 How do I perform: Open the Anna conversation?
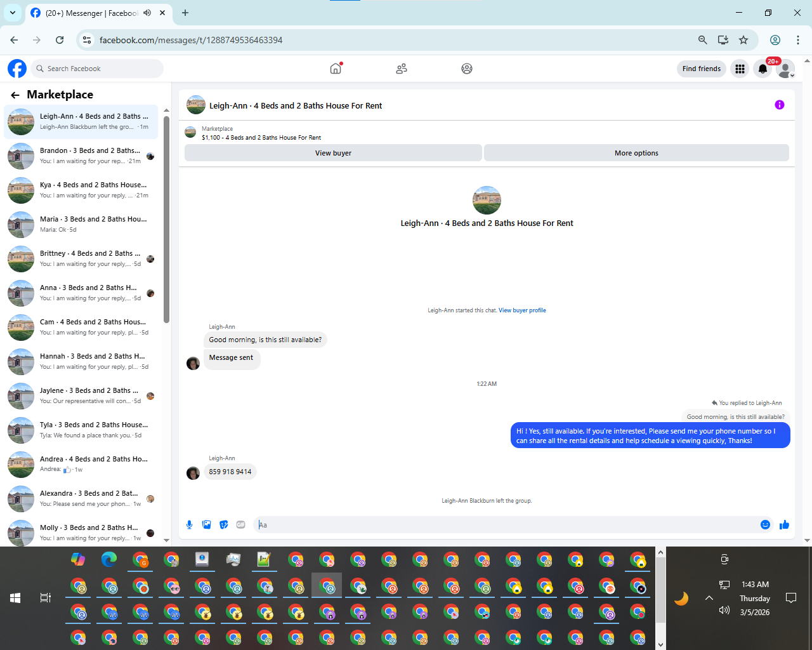tap(81, 293)
